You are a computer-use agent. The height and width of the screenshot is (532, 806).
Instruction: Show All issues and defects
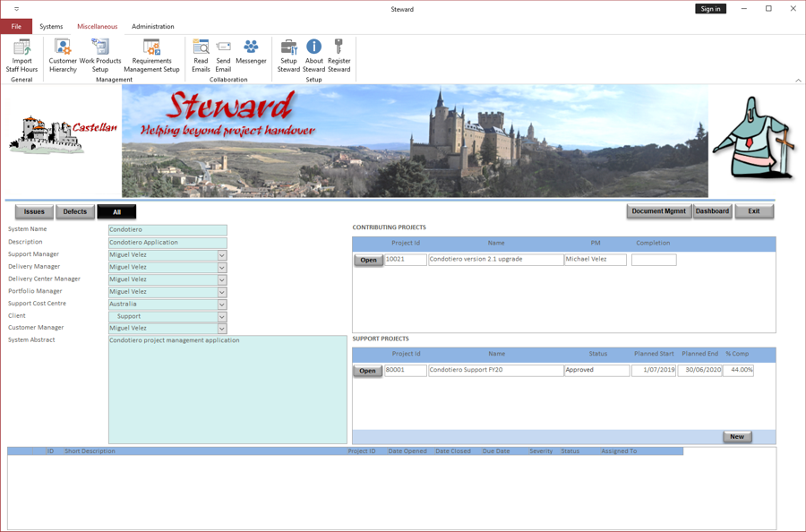pyautogui.click(x=116, y=211)
